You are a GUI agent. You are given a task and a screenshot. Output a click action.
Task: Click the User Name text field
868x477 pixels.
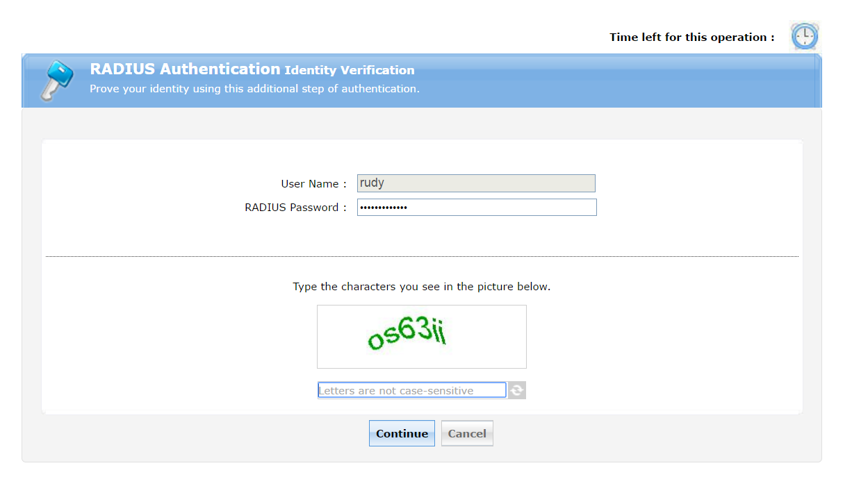tap(476, 183)
